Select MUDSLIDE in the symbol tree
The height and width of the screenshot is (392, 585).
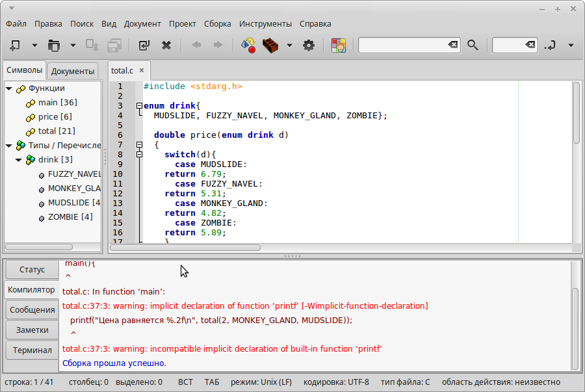(x=74, y=203)
